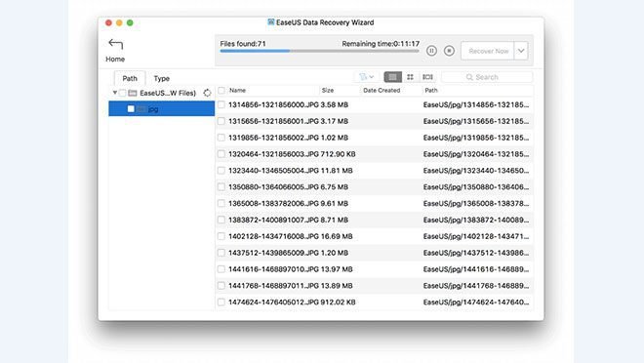Image resolution: width=644 pixels, height=363 pixels.
Task: Check file 1383872-1400891007.JPG checkbox
Action: click(221, 220)
